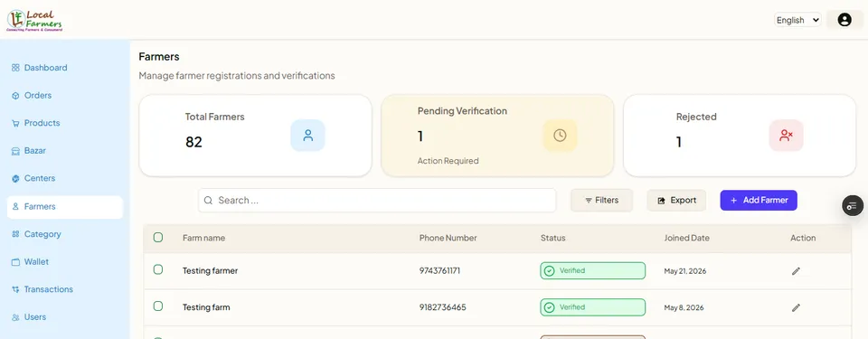Click phone number 9182736465
This screenshot has height=339, width=868.
tap(442, 306)
